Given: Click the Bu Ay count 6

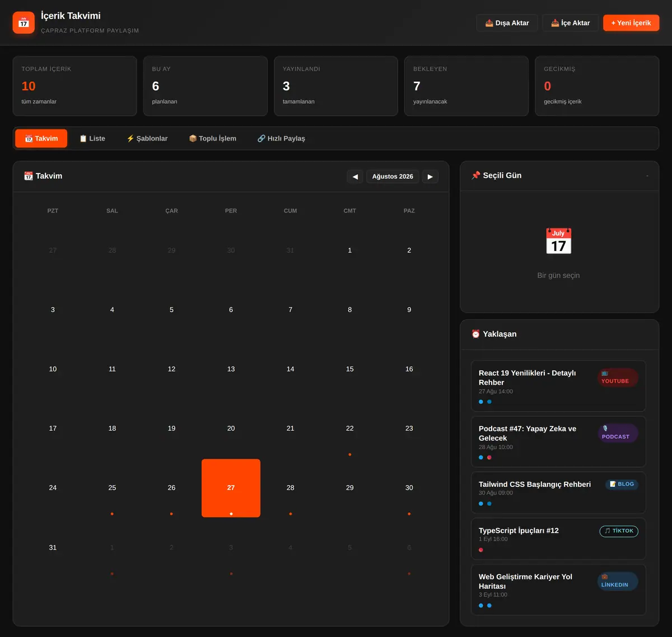Looking at the screenshot, I should click(x=156, y=86).
